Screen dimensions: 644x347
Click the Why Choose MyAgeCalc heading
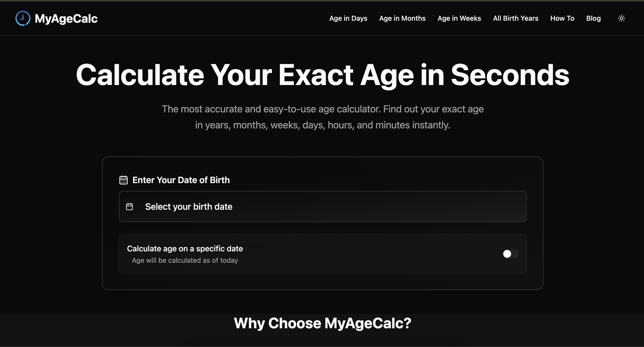coord(322,323)
